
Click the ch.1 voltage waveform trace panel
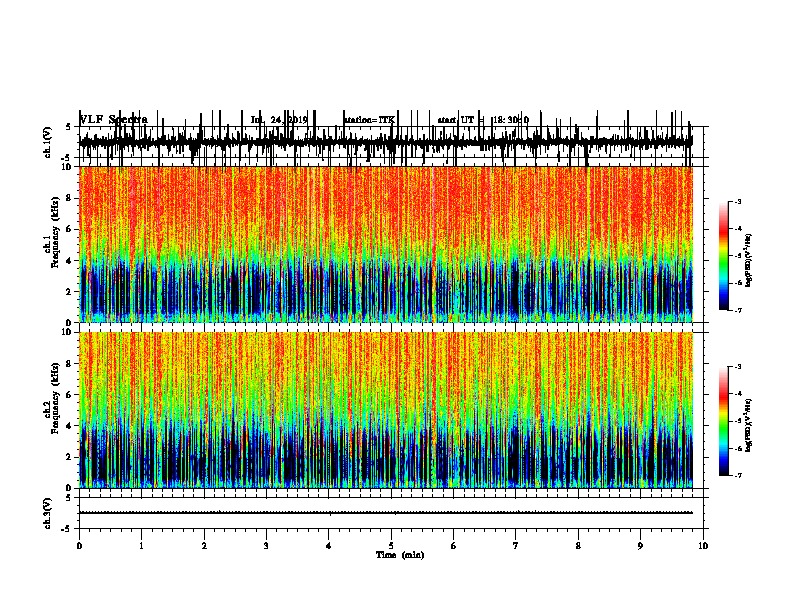click(391, 142)
